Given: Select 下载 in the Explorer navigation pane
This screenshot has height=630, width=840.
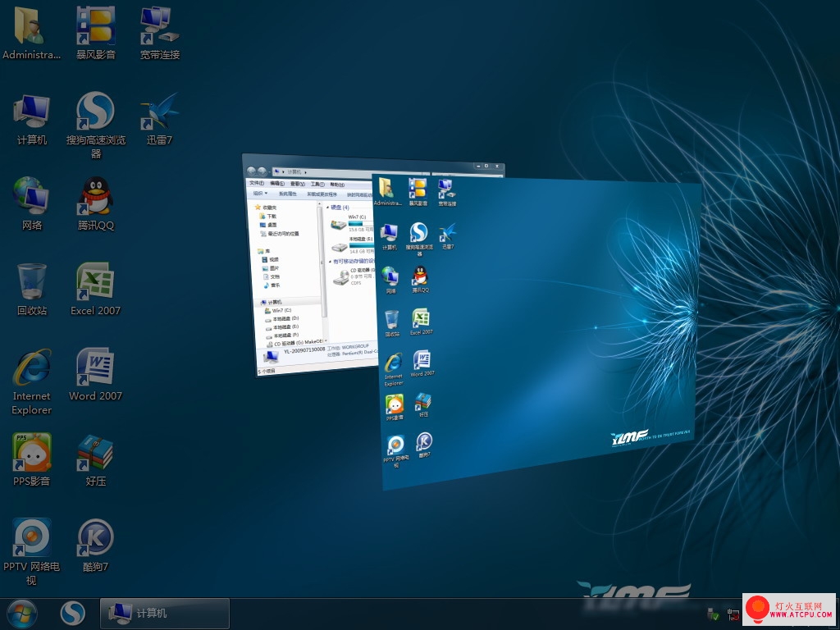Looking at the screenshot, I should coord(268,216).
